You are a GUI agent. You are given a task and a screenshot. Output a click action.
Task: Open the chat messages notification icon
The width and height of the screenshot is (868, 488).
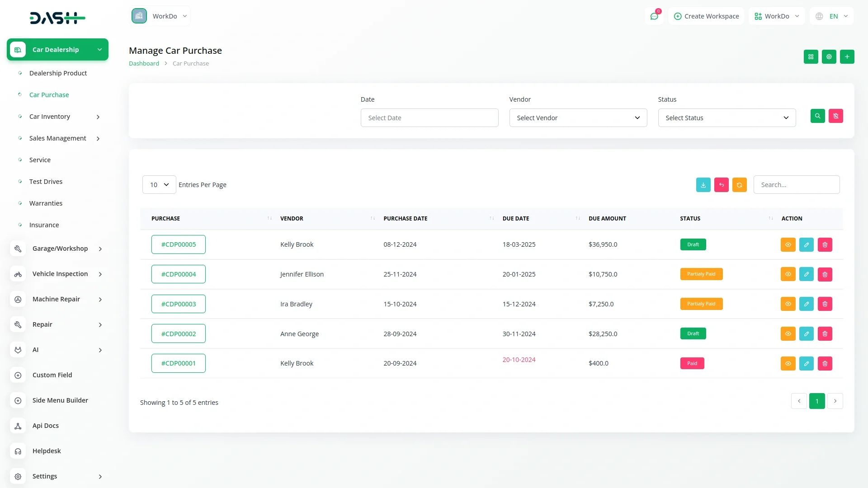pyautogui.click(x=654, y=16)
